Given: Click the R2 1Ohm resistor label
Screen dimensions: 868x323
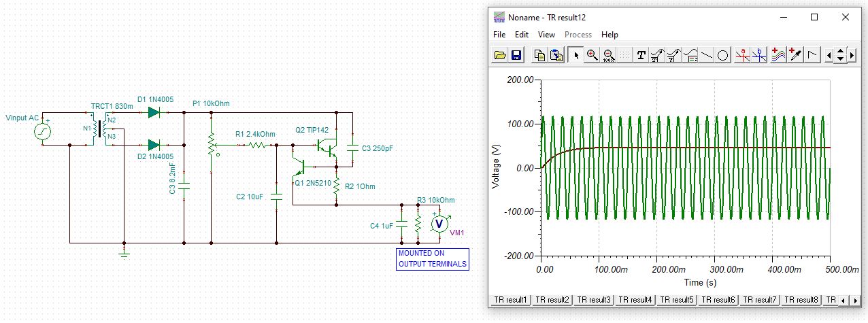Looking at the screenshot, I should [x=360, y=186].
